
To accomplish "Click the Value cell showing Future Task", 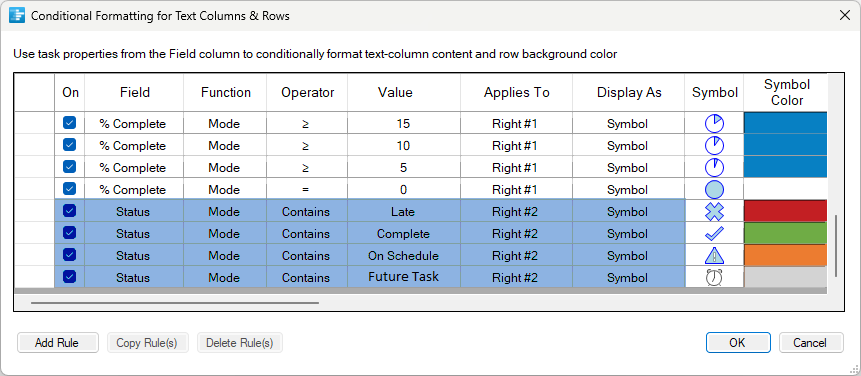I will (x=404, y=277).
